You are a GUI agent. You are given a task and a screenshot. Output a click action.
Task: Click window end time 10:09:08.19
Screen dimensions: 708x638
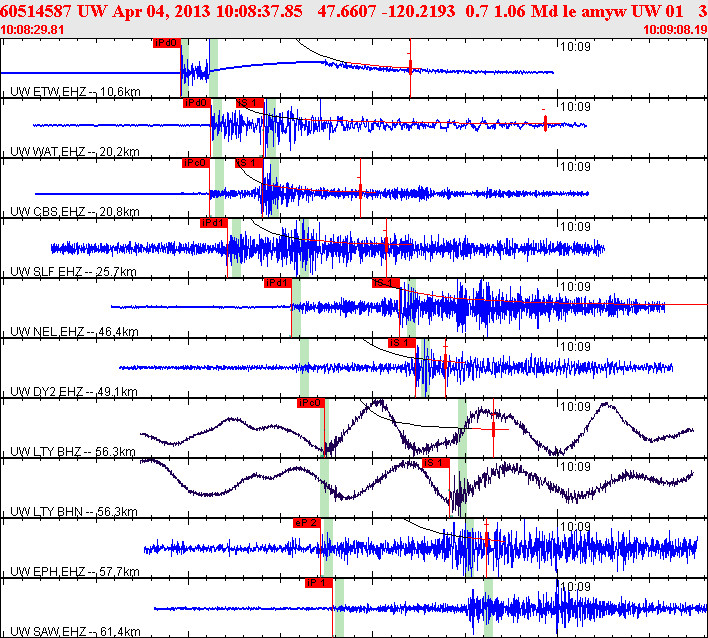coord(675,30)
